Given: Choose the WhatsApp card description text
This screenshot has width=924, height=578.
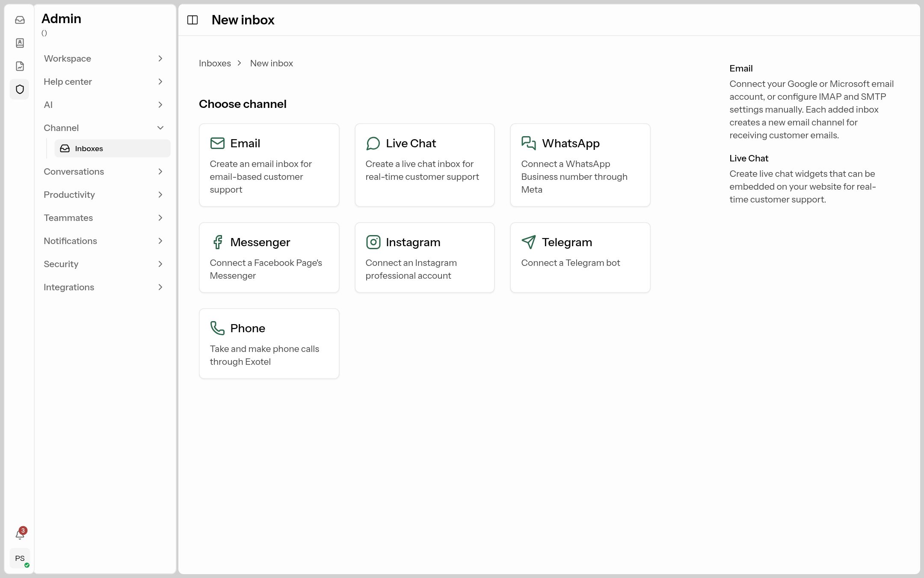Looking at the screenshot, I should (574, 177).
